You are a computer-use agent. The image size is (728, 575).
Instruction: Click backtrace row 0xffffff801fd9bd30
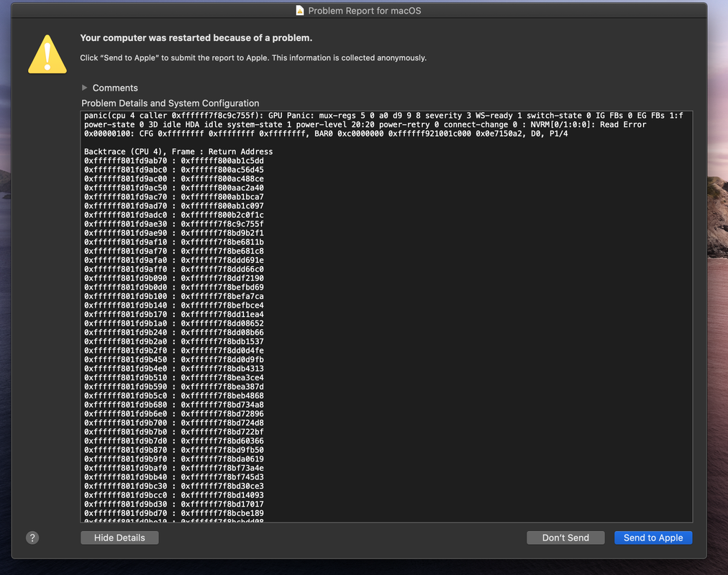tap(173, 504)
